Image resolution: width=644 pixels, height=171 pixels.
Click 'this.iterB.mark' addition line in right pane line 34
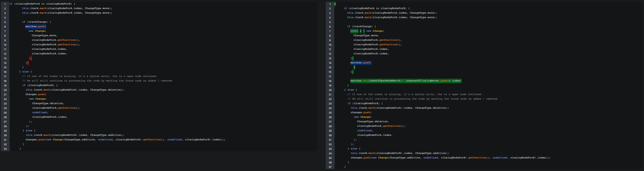[400, 153]
